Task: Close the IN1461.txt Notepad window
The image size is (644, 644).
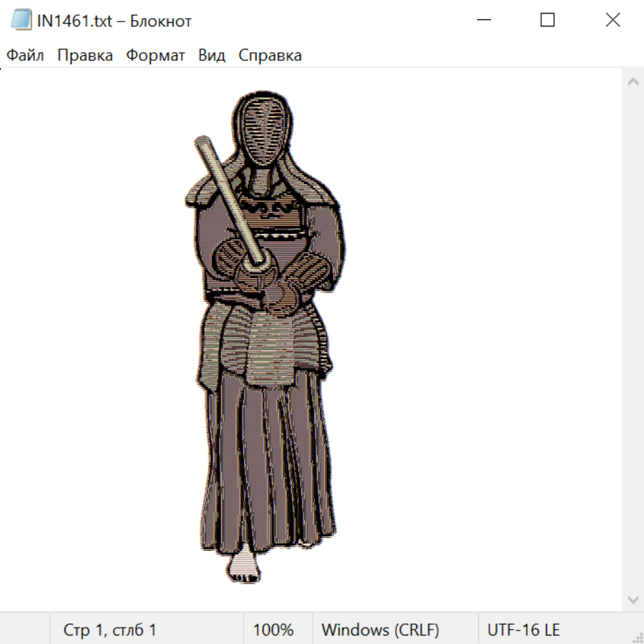Action: (x=613, y=21)
